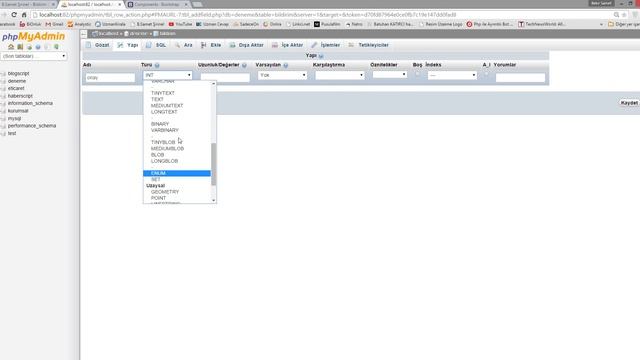
Task: Select LONGBLOB in the type list
Action: (x=177, y=161)
